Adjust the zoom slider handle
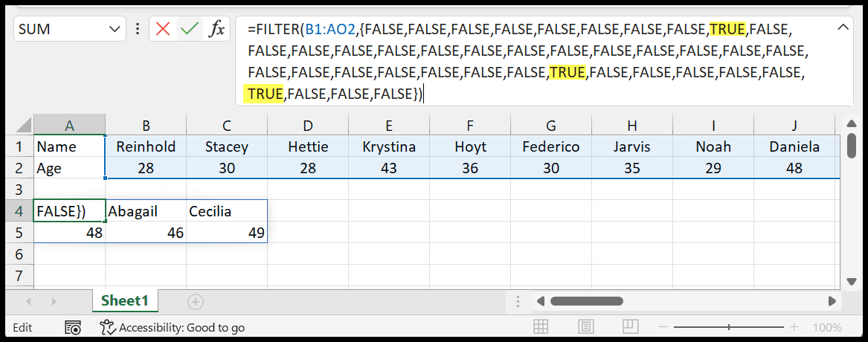 coord(729,327)
